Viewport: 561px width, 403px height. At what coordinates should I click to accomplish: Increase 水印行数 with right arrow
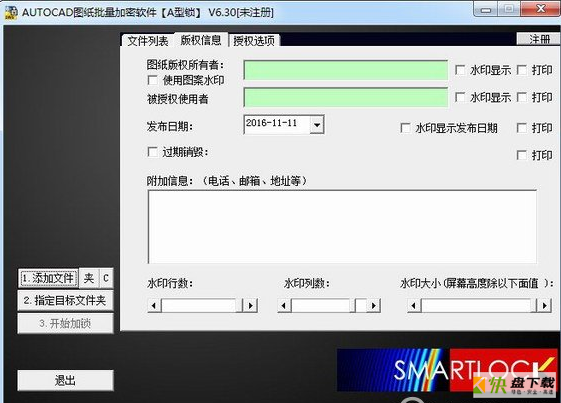coord(251,306)
